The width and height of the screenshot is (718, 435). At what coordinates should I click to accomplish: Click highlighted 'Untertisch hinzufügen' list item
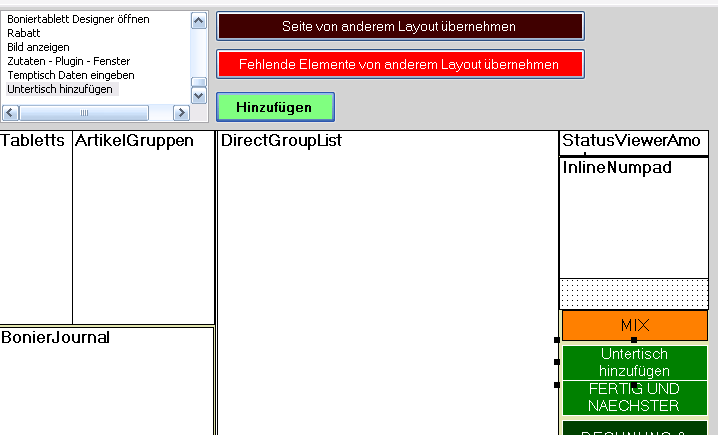(60, 89)
